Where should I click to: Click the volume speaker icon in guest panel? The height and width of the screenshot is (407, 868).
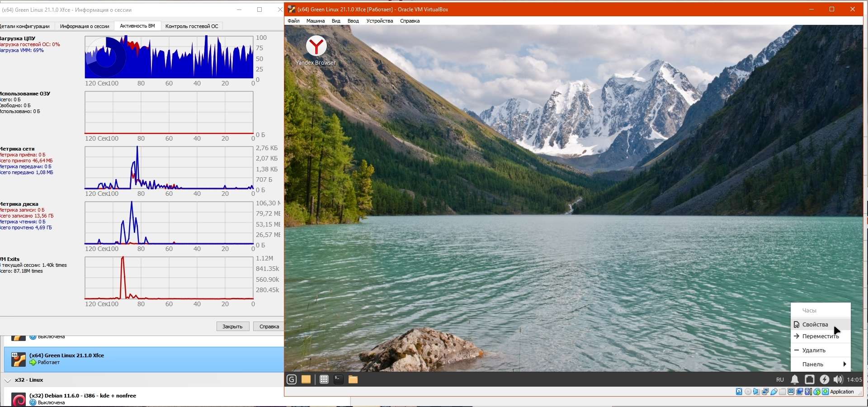click(x=838, y=379)
